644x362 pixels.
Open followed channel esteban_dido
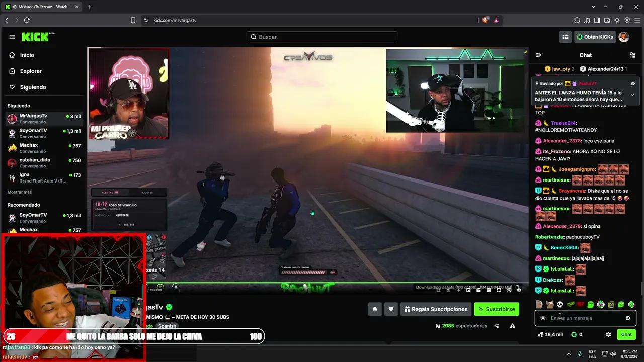click(44, 163)
